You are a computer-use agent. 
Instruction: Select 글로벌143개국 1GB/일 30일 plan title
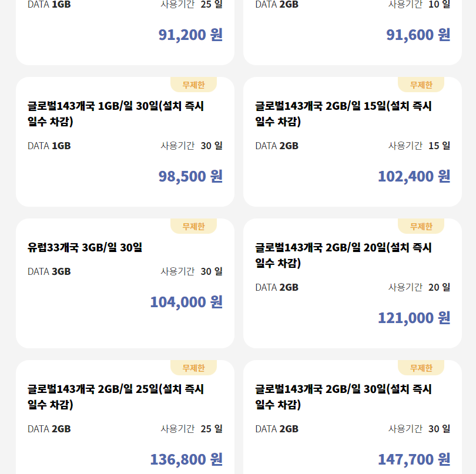click(116, 114)
